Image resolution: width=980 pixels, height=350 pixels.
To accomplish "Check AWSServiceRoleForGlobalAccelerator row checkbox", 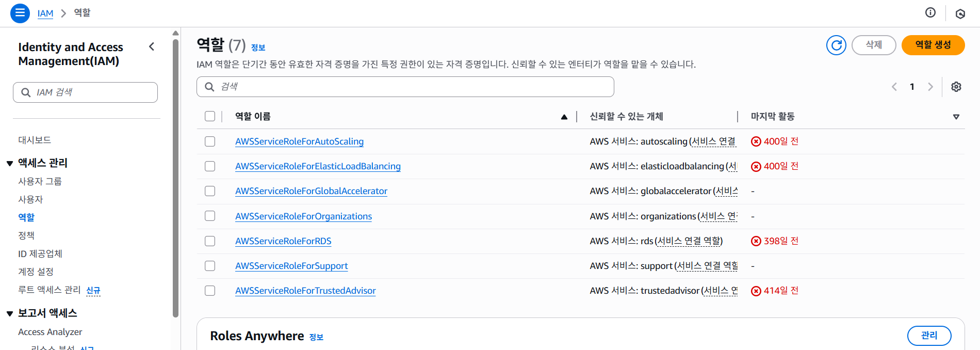I will [210, 191].
